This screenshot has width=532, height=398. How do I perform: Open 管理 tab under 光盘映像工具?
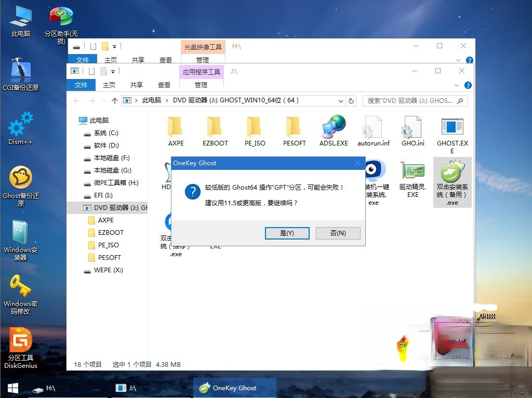point(203,60)
